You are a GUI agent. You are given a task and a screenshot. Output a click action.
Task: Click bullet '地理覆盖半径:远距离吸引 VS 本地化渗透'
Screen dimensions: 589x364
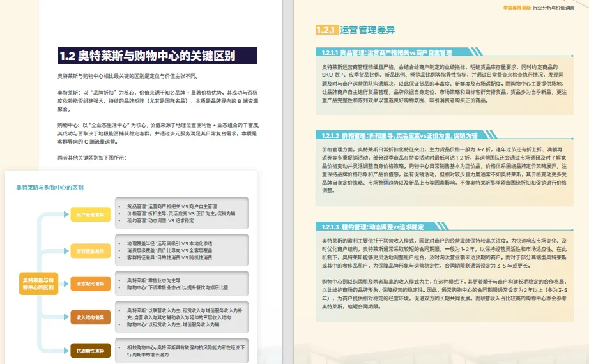(169, 243)
